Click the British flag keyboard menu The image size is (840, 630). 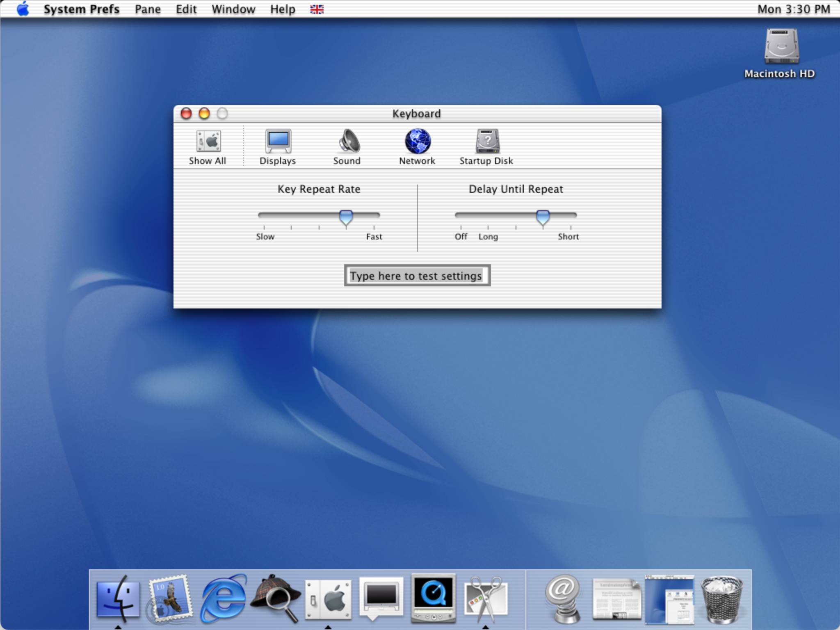pyautogui.click(x=317, y=9)
